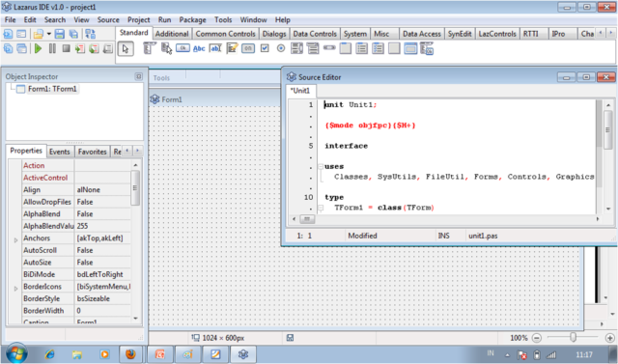Viewport: 618px width, 364px height.
Task: Select the TButton component icon
Action: 183,48
